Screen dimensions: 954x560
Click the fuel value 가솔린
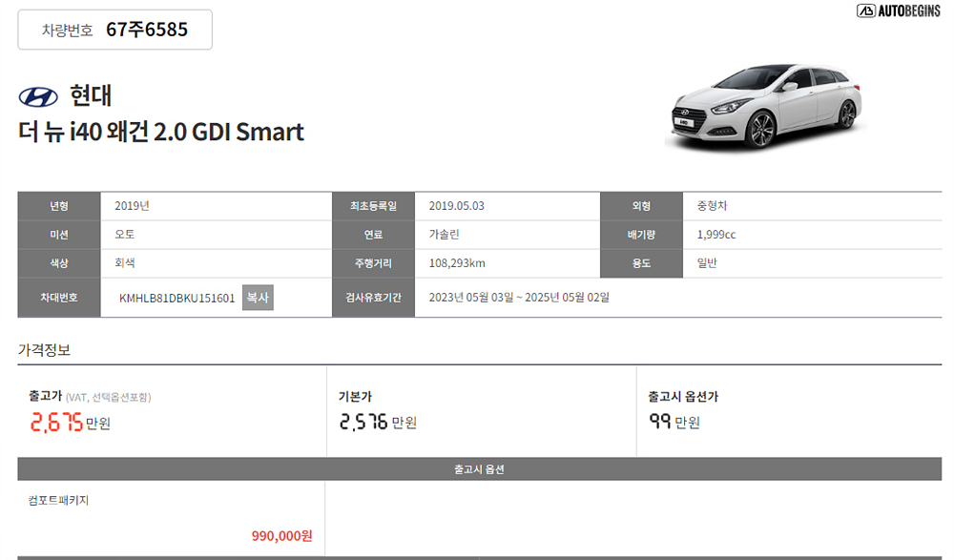coord(445,235)
